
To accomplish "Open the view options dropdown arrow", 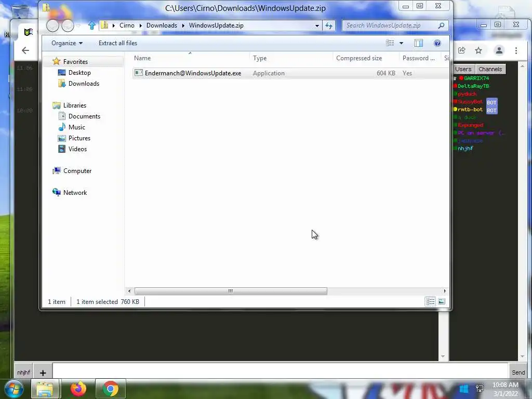I will (x=402, y=43).
